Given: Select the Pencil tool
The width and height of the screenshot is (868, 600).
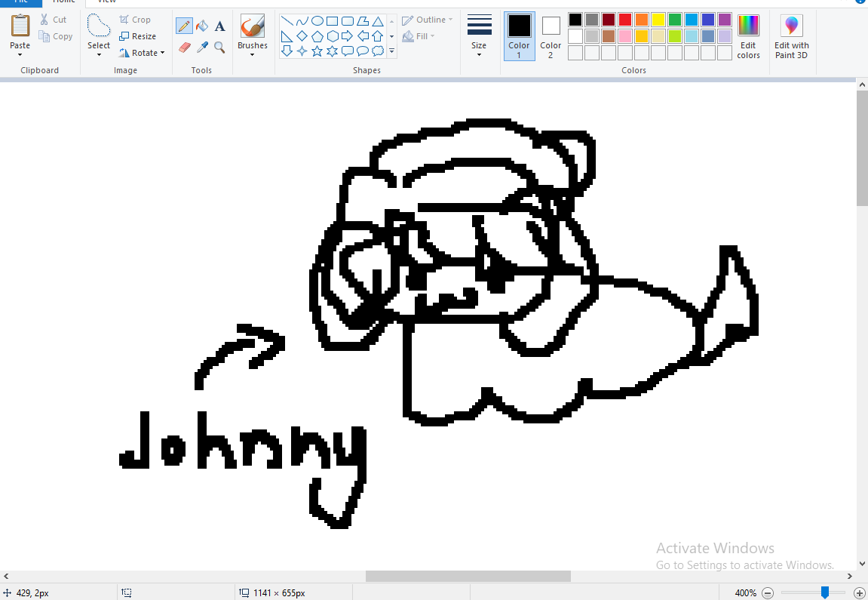Looking at the screenshot, I should coord(184,25).
